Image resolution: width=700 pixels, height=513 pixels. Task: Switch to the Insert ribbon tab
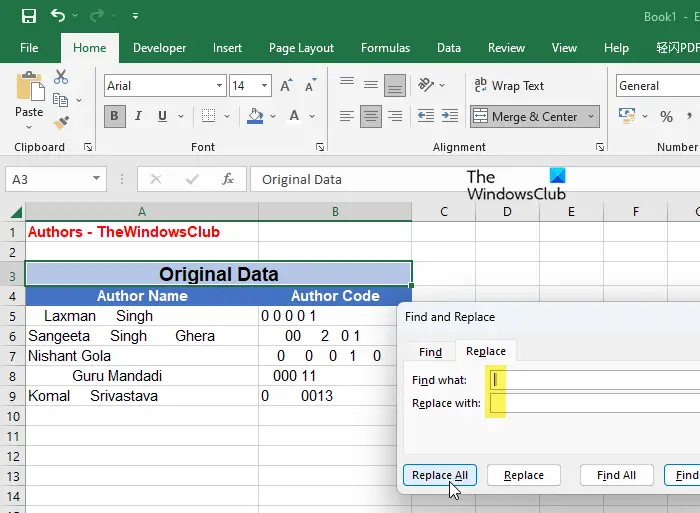coord(227,48)
